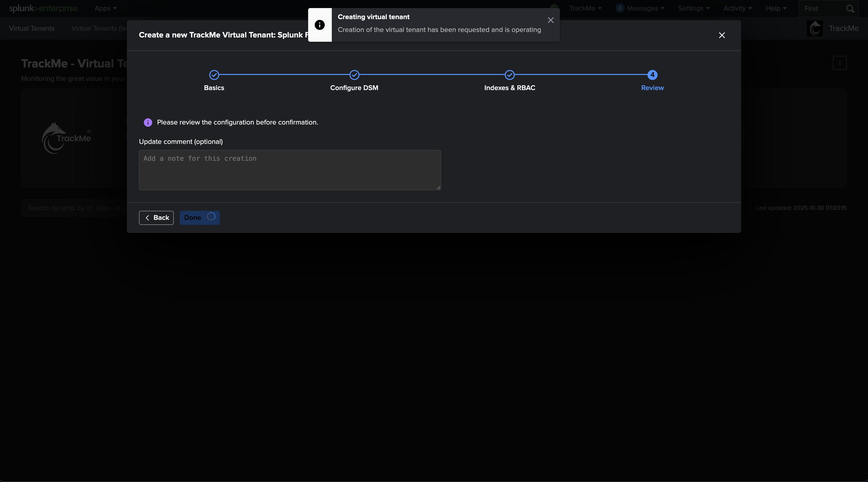
Task: Close the Create Virtual Tenant dialog
Action: point(722,35)
